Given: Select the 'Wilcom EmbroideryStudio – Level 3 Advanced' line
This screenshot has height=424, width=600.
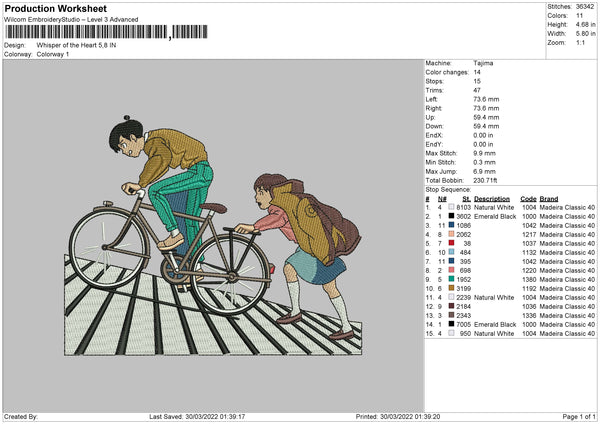Looking at the screenshot, I should (x=71, y=20).
